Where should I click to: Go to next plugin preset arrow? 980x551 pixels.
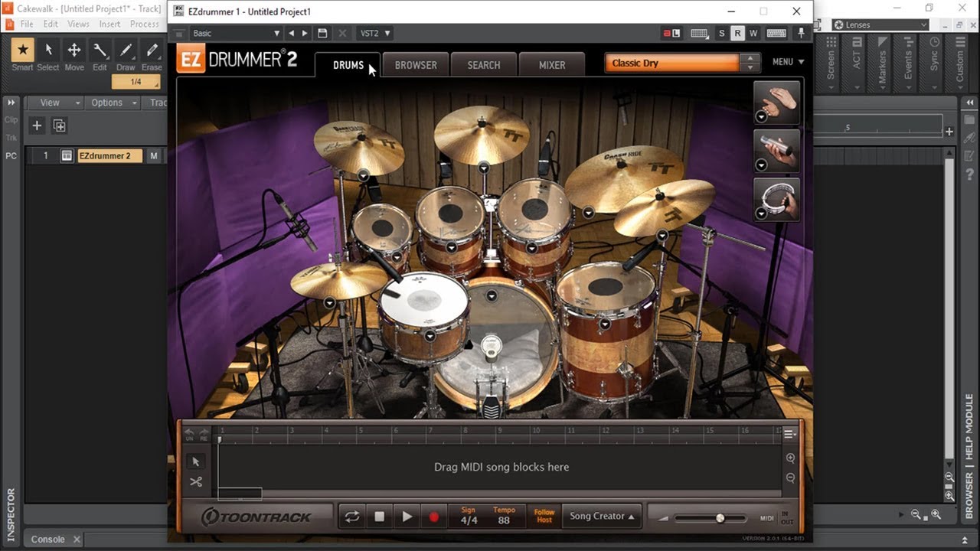[x=305, y=34]
